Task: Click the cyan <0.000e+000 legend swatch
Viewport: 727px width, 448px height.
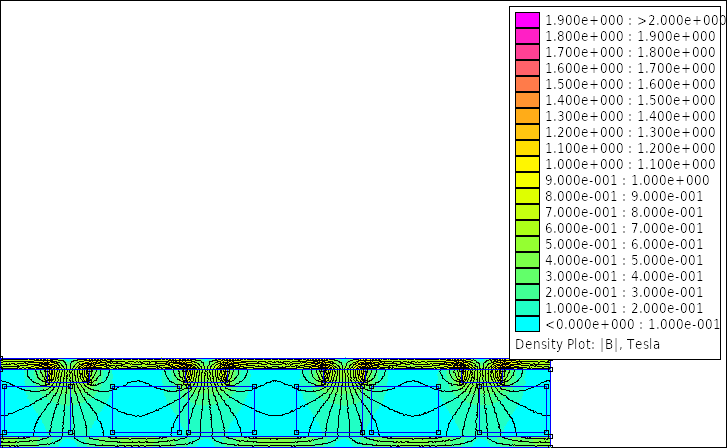Action: tap(527, 324)
